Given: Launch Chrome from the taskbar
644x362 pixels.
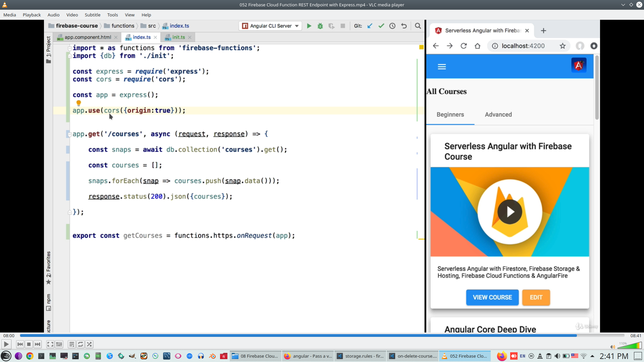Looking at the screenshot, I should click(30, 356).
